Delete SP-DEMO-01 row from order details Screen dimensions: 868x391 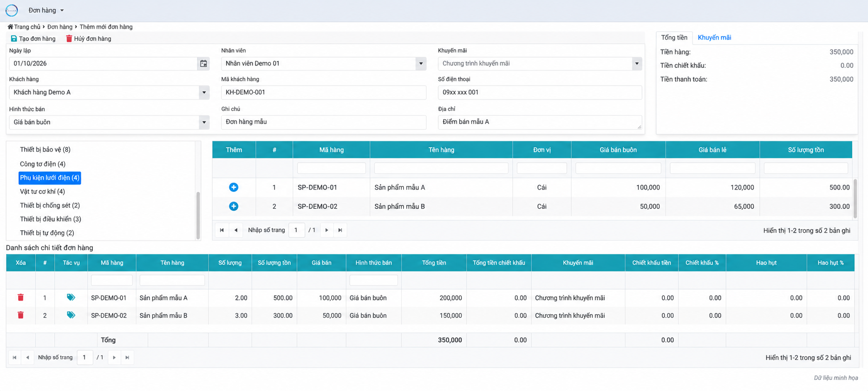(x=20, y=297)
